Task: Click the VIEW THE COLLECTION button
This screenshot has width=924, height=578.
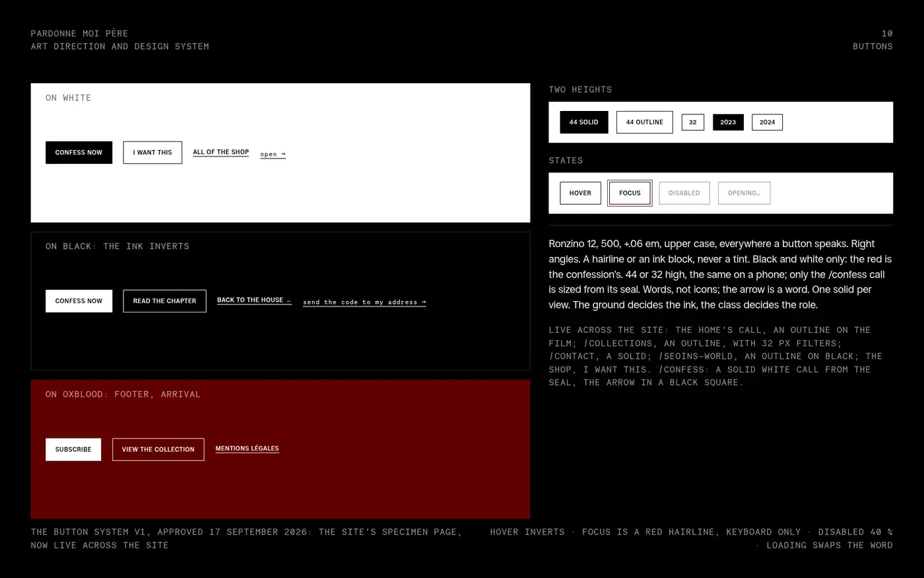Action: click(158, 450)
